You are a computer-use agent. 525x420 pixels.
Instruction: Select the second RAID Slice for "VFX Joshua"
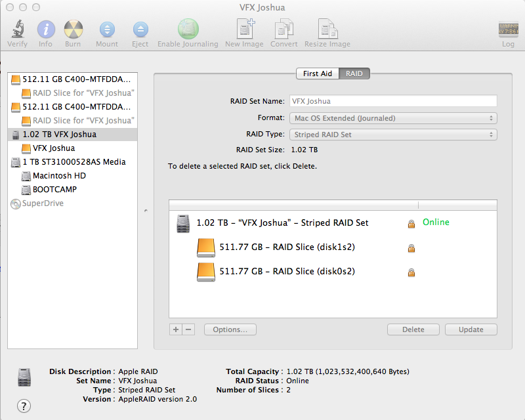(x=72, y=121)
